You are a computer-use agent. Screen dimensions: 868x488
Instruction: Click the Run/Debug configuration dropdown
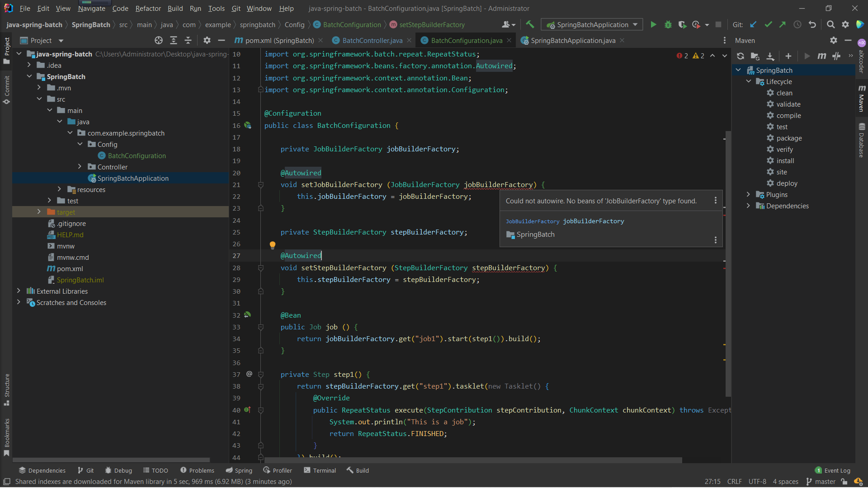point(591,24)
